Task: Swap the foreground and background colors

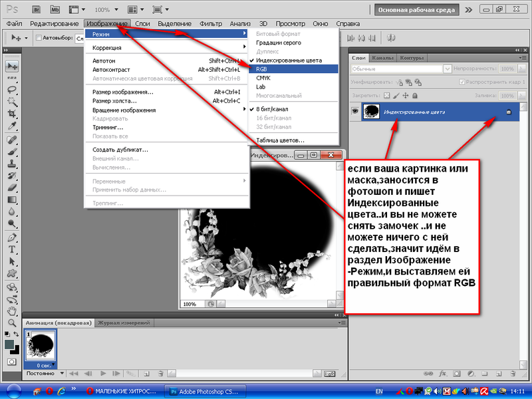Action: (x=16, y=334)
